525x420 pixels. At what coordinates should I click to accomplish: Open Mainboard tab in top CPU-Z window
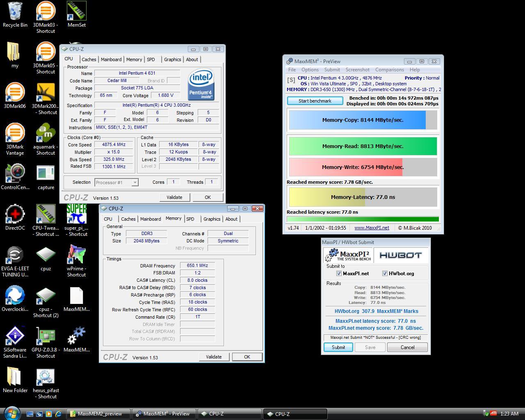coord(111,59)
